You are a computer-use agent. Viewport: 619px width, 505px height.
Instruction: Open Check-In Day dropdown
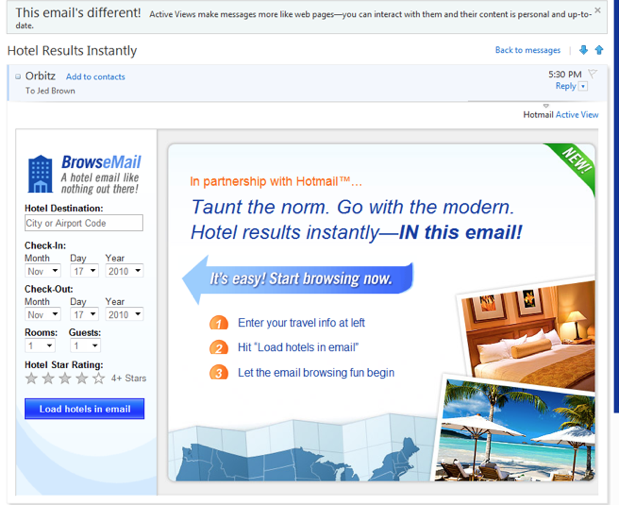pos(84,271)
